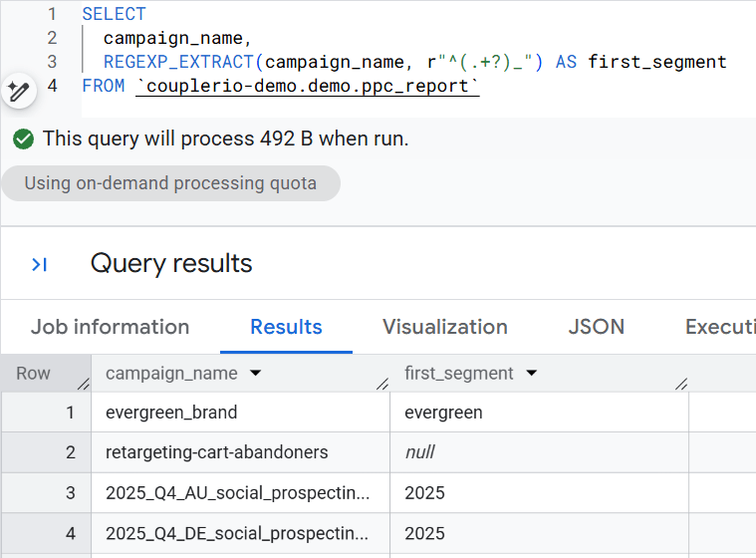Click the Query results heading

171,263
